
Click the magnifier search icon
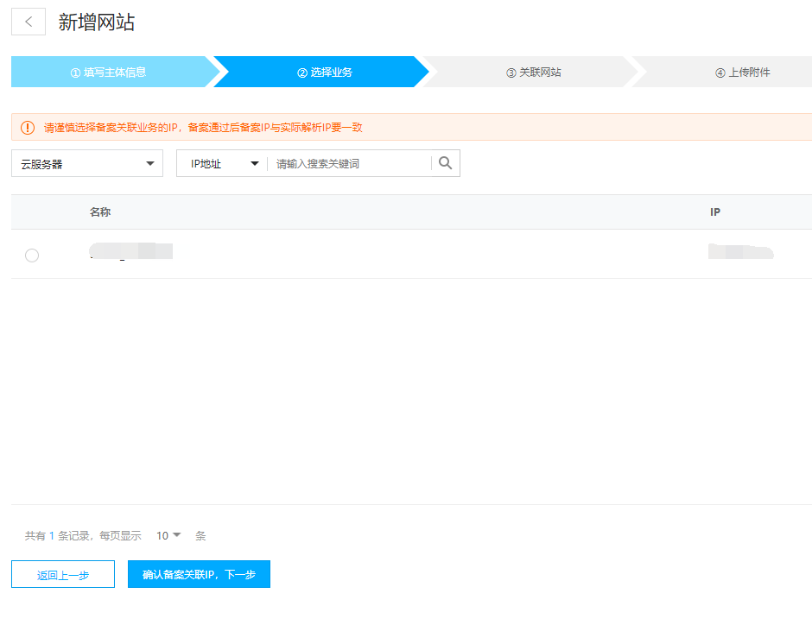click(445, 163)
